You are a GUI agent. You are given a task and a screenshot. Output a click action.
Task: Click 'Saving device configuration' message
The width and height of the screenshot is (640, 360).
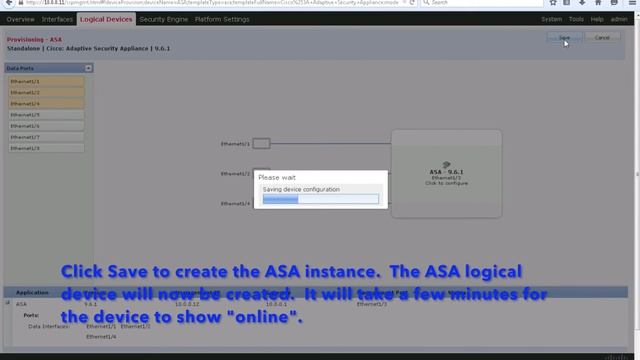click(x=301, y=189)
